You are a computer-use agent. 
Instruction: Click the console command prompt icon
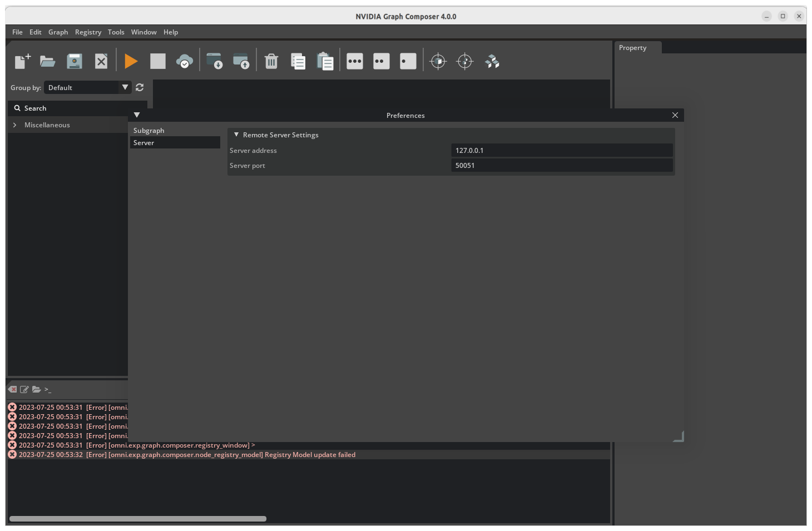pos(48,389)
